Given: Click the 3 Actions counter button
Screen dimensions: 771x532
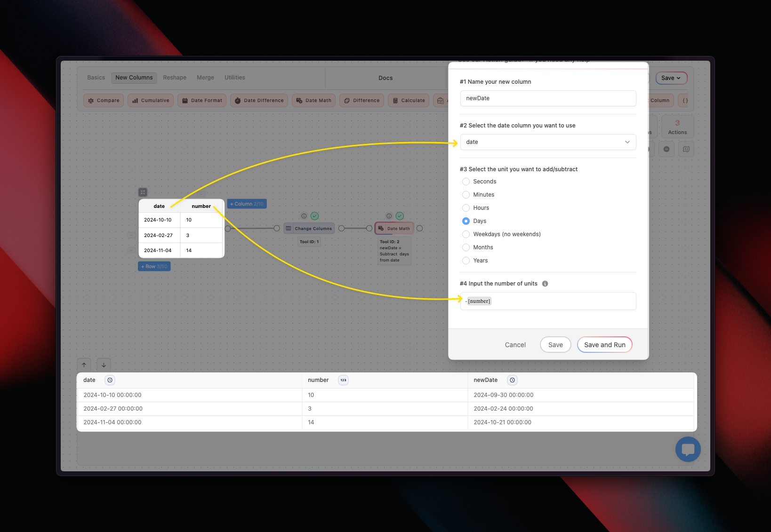Looking at the screenshot, I should [x=677, y=127].
